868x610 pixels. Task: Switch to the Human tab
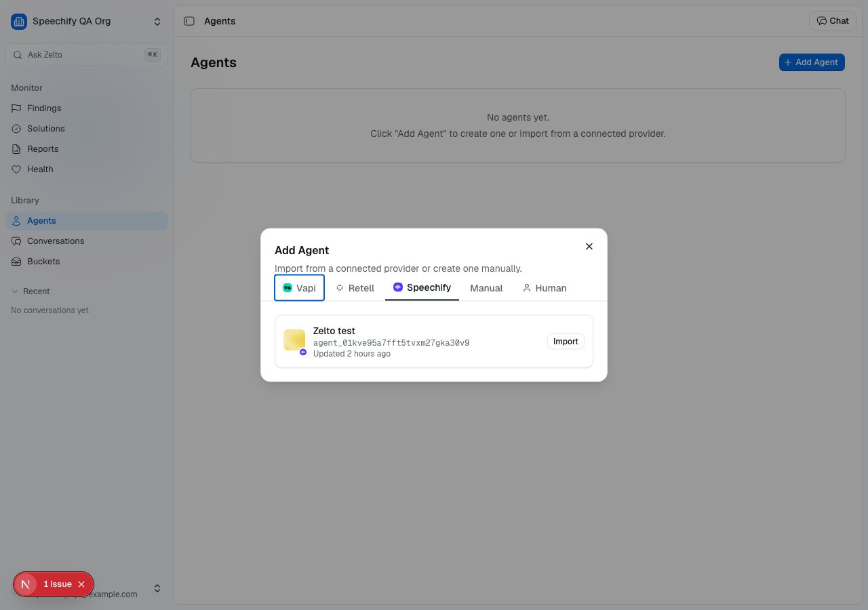[x=545, y=288]
